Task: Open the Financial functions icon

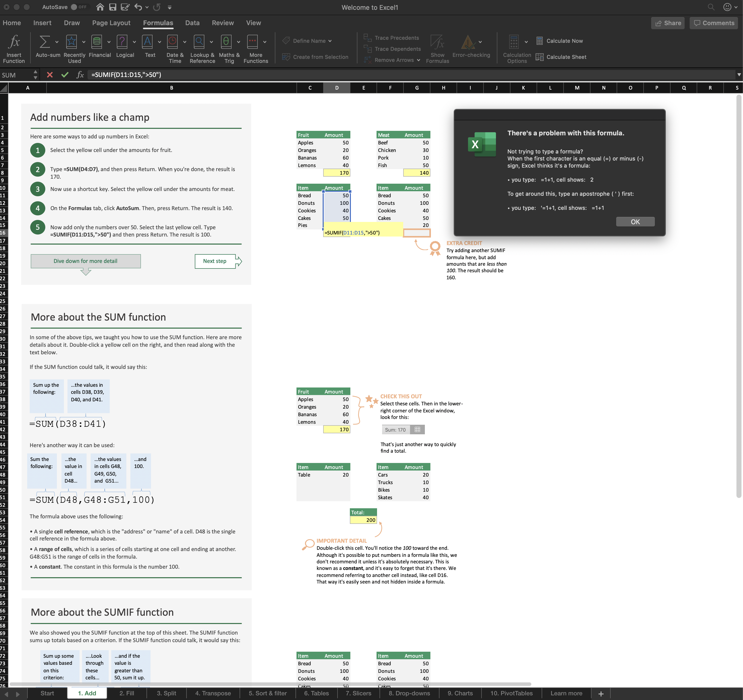Action: (x=97, y=42)
